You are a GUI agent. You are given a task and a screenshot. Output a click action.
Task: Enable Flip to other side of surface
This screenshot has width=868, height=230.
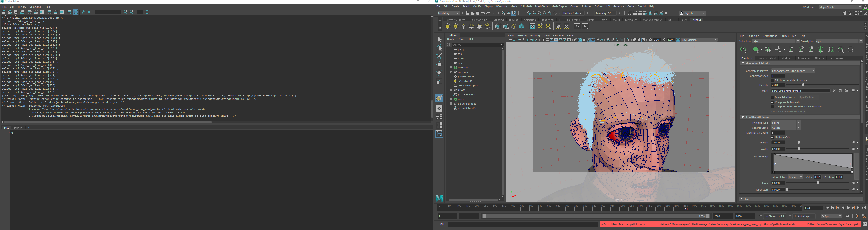coord(772,80)
